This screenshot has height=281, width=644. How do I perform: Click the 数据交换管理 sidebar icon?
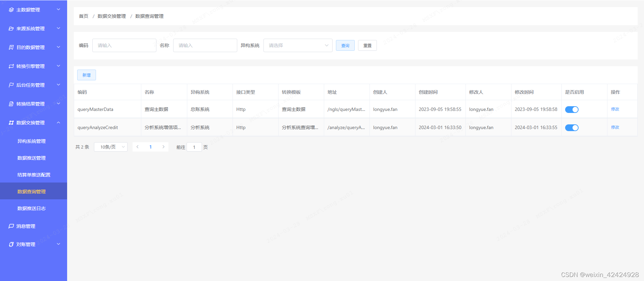[x=11, y=123]
